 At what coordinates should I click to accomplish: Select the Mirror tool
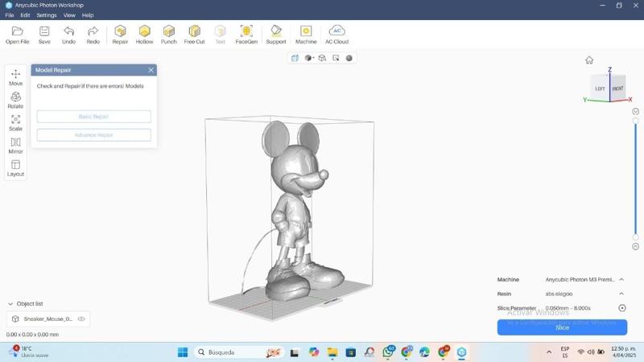tap(15, 146)
